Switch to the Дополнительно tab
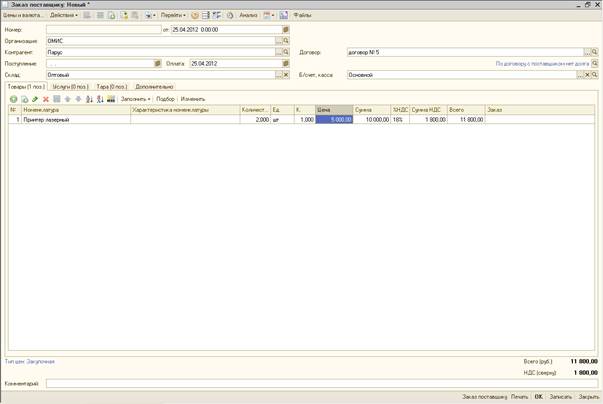Screen dimensions: 603x404 tap(154, 87)
